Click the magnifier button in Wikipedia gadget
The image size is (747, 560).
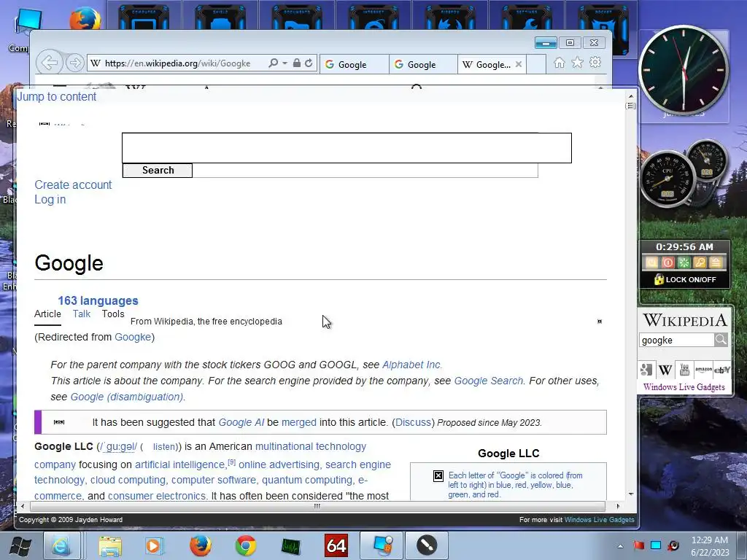(721, 340)
